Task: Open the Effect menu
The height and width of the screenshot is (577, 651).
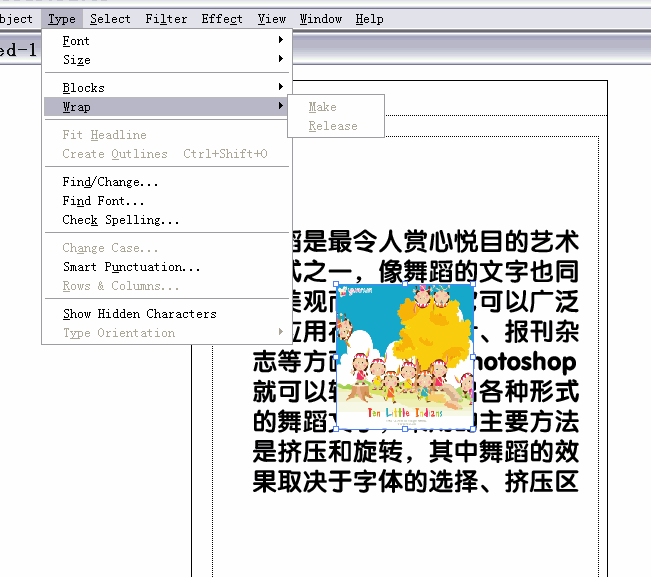Action: click(x=222, y=19)
